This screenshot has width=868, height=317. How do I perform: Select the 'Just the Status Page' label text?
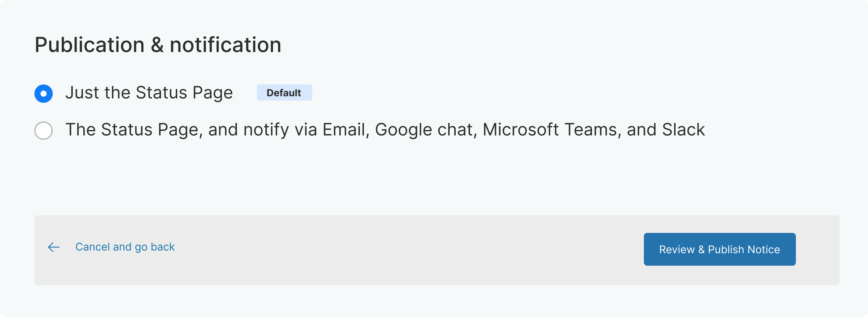(149, 93)
